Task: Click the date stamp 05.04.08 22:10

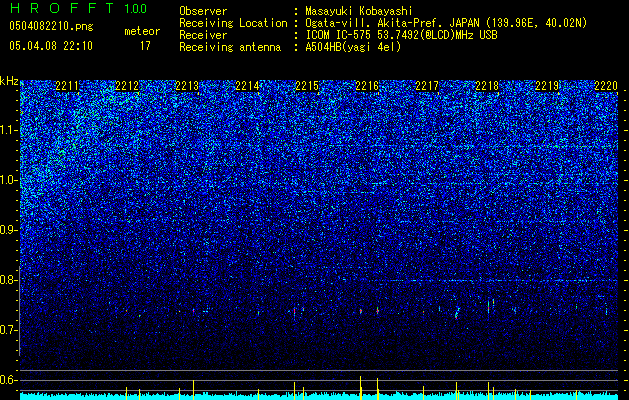Action: click(x=51, y=46)
